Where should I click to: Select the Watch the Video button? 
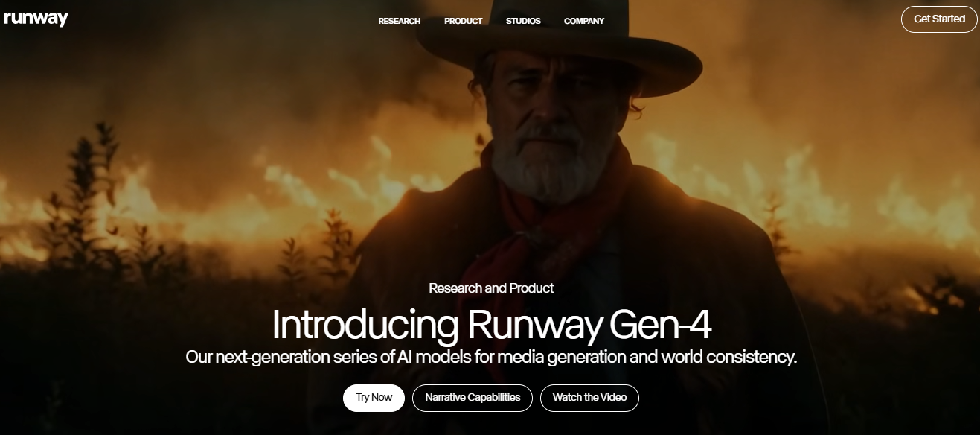[589, 398]
